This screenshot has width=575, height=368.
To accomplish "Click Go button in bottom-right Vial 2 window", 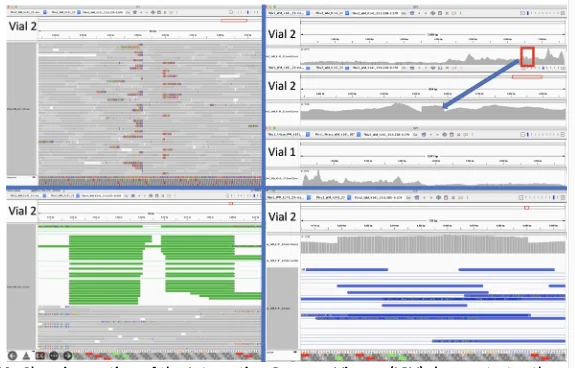I will pos(408,197).
